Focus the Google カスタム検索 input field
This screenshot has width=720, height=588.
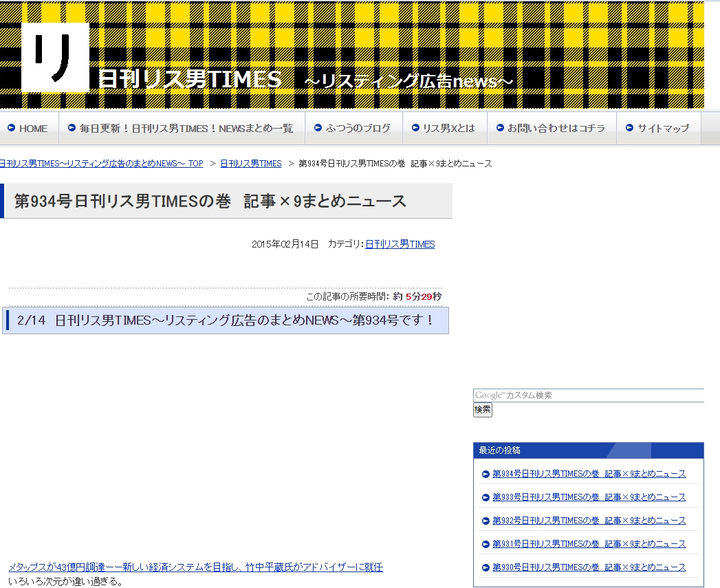[588, 395]
